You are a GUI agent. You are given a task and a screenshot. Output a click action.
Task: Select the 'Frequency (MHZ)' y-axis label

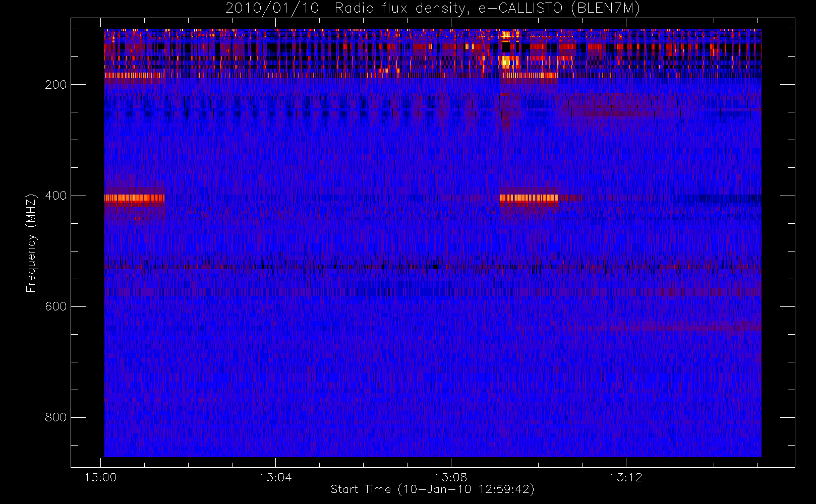(31, 243)
